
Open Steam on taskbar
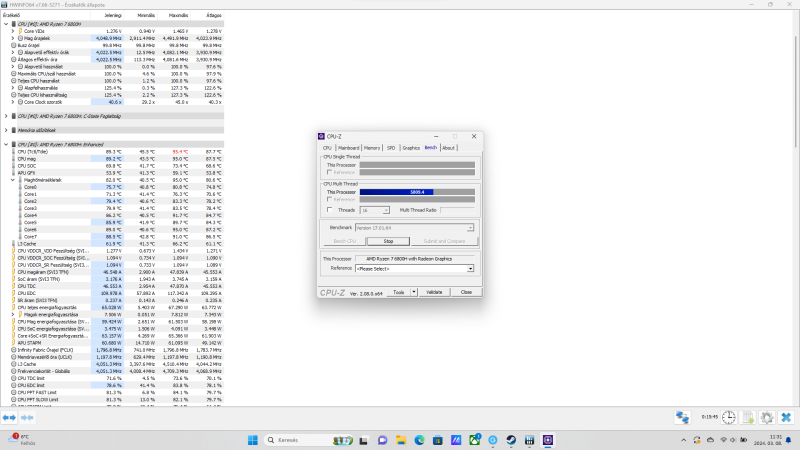click(511, 440)
